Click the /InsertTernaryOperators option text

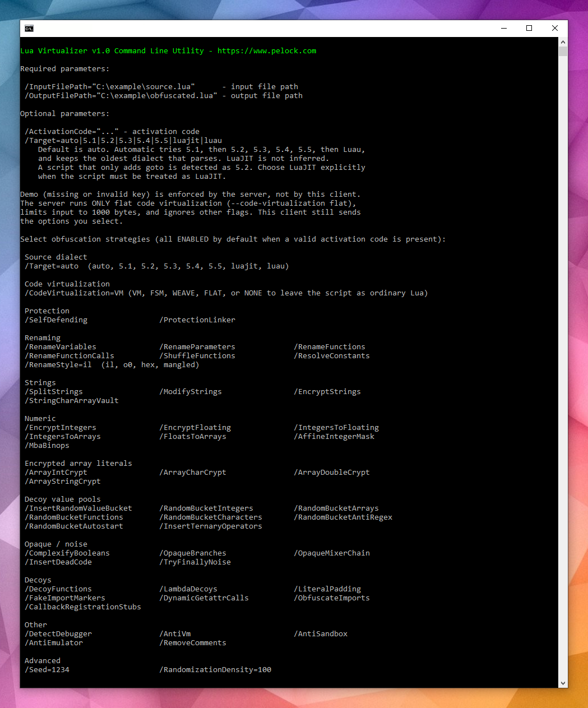tap(211, 526)
